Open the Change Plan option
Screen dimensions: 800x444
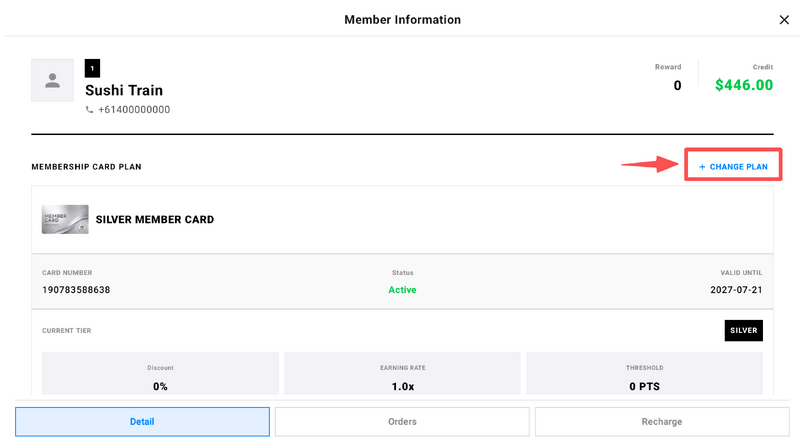[x=733, y=166]
